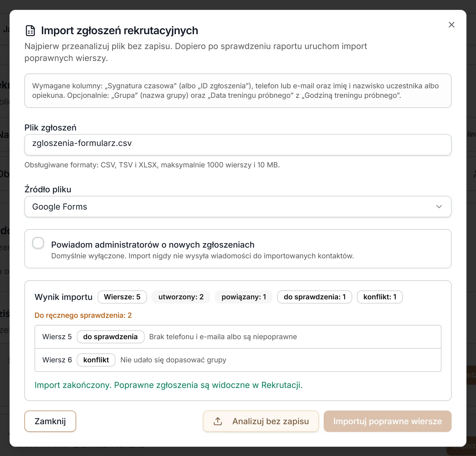Click the Wiersz 5 do sprawdzenia tag
476x456 pixels.
[x=111, y=337]
